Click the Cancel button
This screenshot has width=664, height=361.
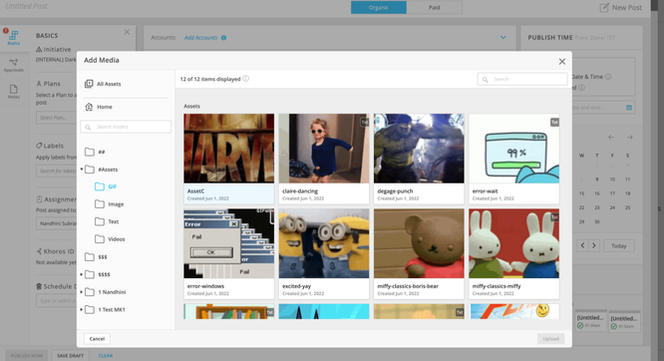[x=97, y=339]
